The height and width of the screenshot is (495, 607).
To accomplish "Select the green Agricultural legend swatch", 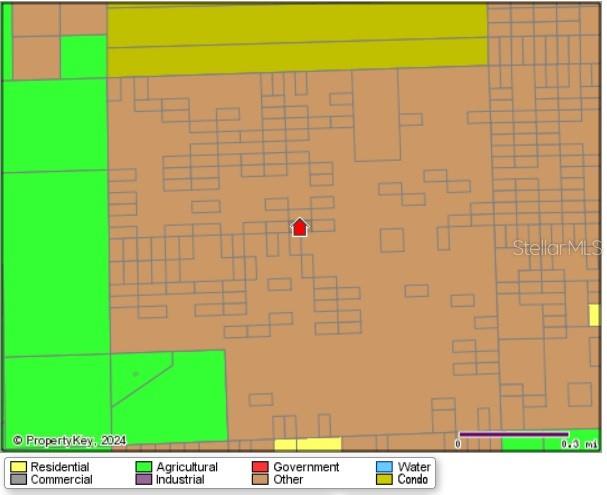I will pyautogui.click(x=144, y=467).
